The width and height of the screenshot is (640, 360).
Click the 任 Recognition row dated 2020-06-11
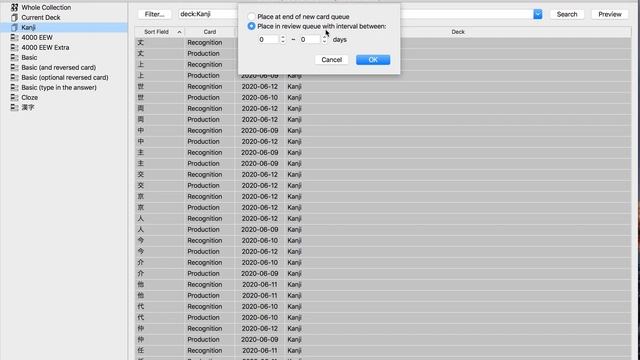click(x=383, y=350)
